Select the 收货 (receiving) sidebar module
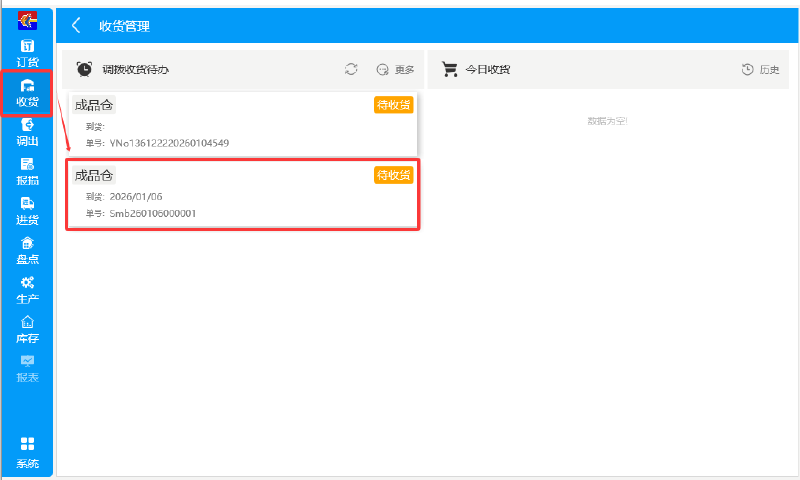 click(27, 93)
